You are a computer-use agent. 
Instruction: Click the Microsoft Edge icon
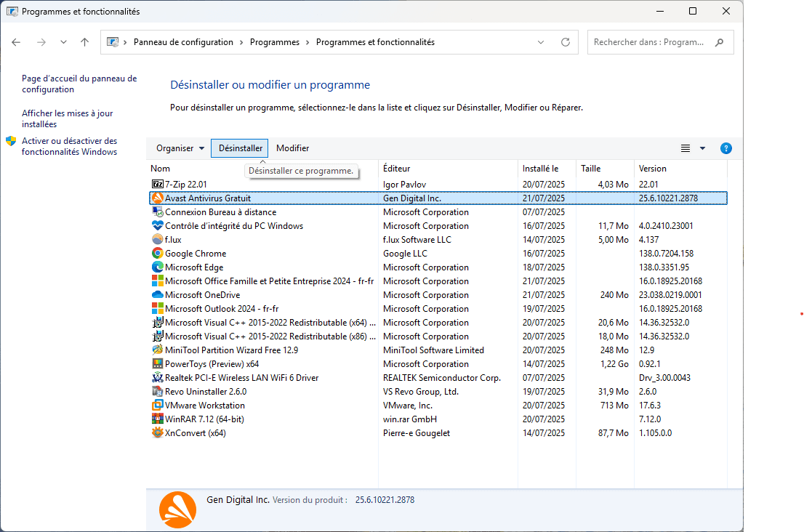click(158, 267)
